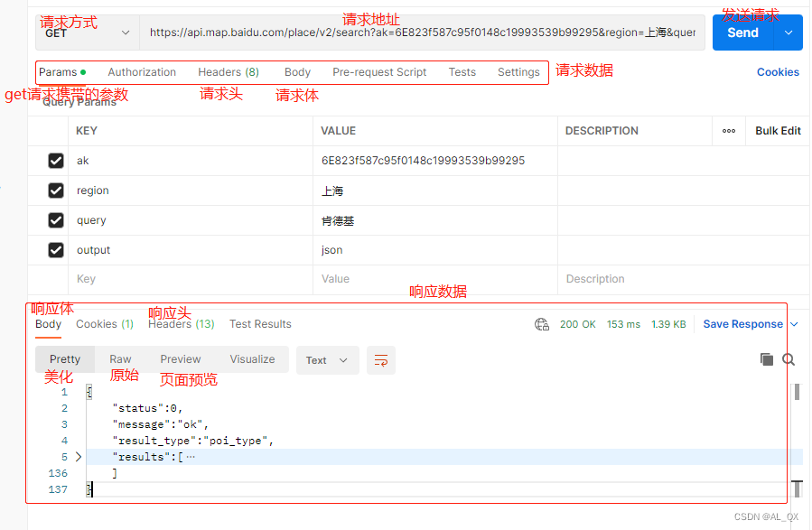Switch to the Params tab
Screen dimensions: 812x530
[62, 72]
